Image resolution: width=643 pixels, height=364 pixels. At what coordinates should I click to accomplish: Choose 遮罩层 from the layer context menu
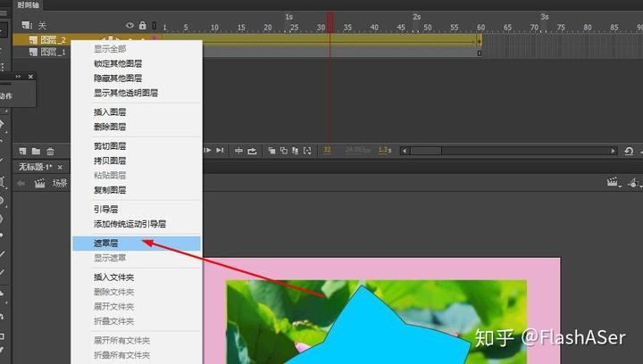[136, 243]
